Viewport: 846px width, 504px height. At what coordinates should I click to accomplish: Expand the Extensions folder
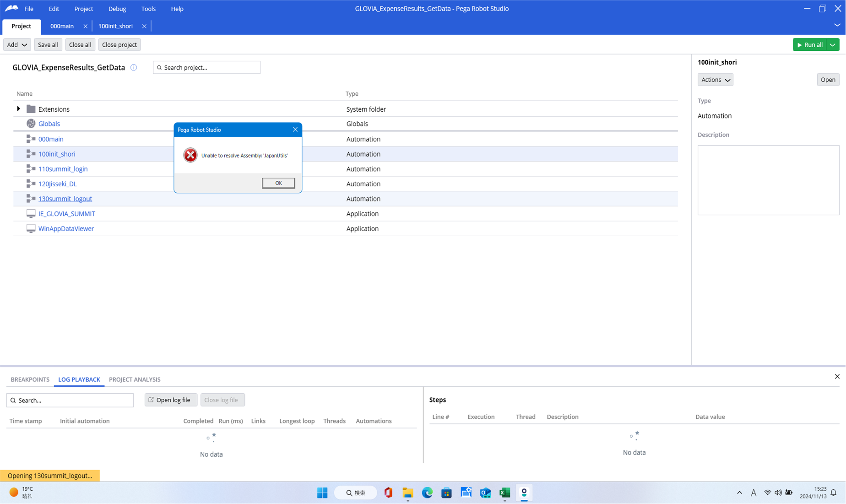pyautogui.click(x=19, y=109)
